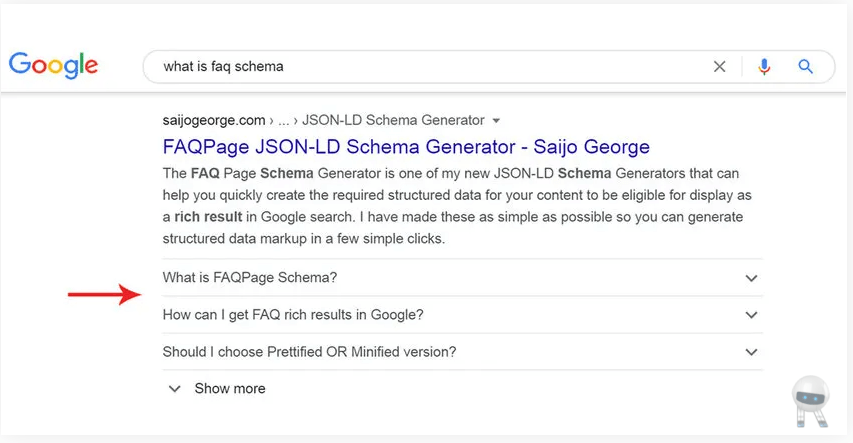Select 'Should I choose Prettified OR Minified version?'

point(309,352)
